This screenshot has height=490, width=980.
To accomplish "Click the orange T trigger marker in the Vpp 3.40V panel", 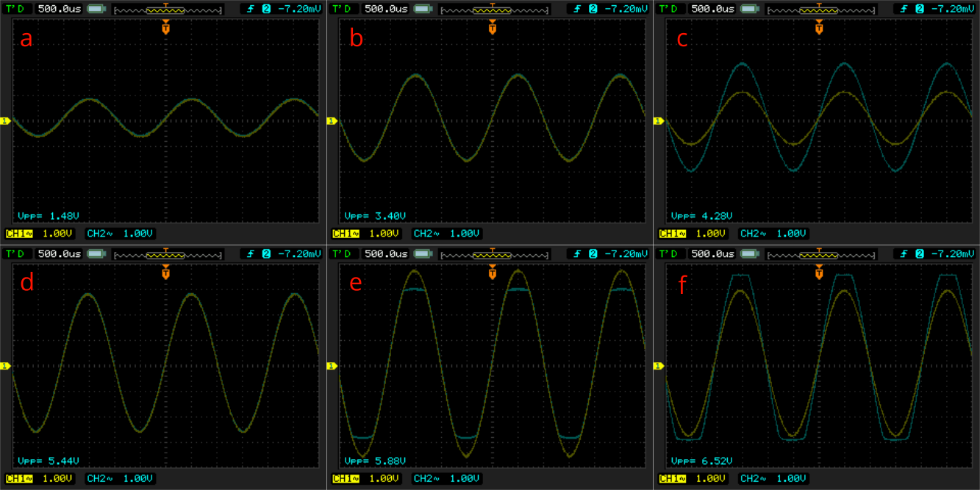I will coord(492,27).
